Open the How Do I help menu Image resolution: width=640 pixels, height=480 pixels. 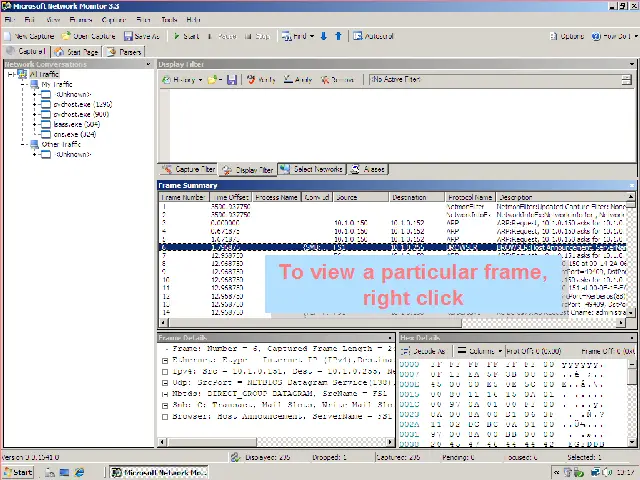click(614, 36)
